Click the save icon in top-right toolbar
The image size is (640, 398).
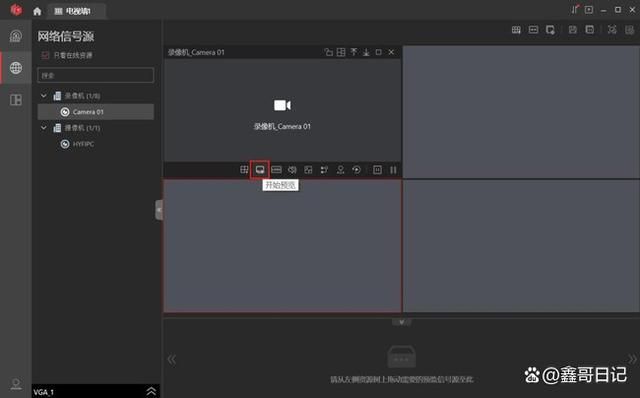coord(573,29)
